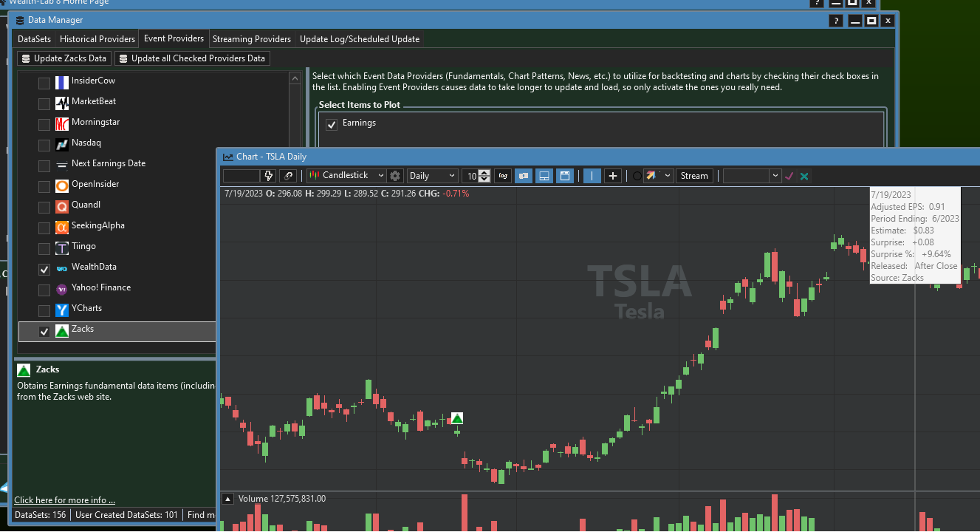
Task: Select the Tiingo row text
Action: (83, 246)
